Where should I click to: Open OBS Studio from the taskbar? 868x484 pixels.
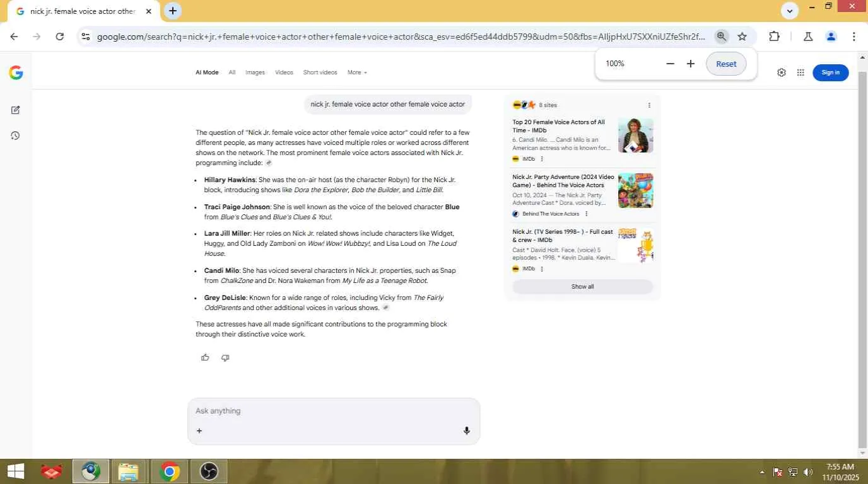(x=208, y=471)
